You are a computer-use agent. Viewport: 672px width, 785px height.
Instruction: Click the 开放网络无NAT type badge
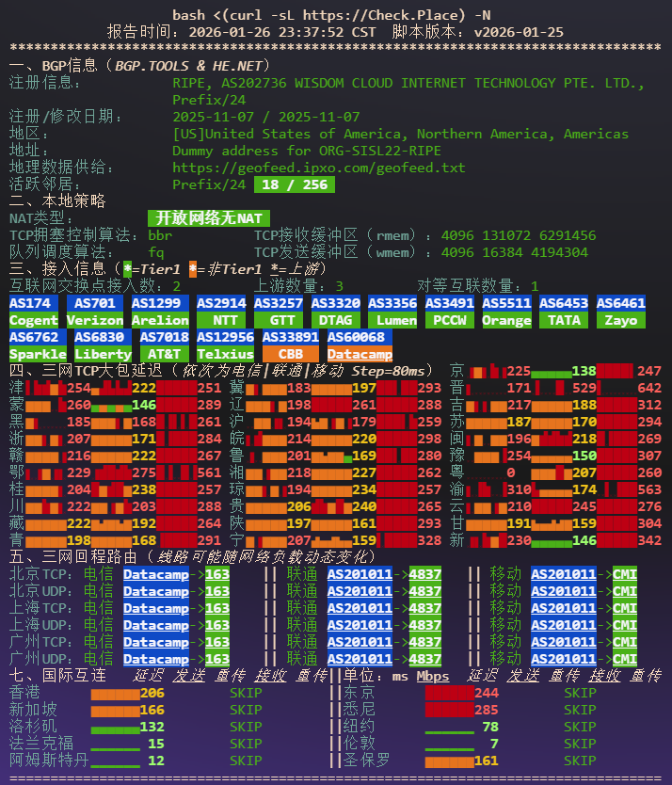pyautogui.click(x=208, y=218)
